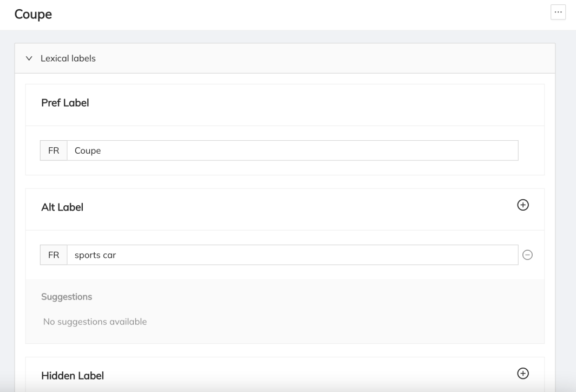Select the FR language tag of Alt Label
Screen dimensions: 576x392
54,255
